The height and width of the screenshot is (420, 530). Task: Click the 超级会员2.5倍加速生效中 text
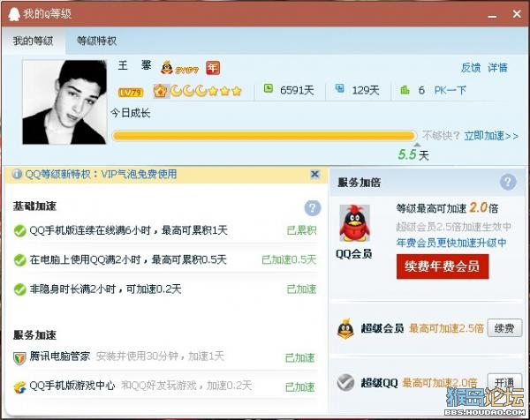454,227
